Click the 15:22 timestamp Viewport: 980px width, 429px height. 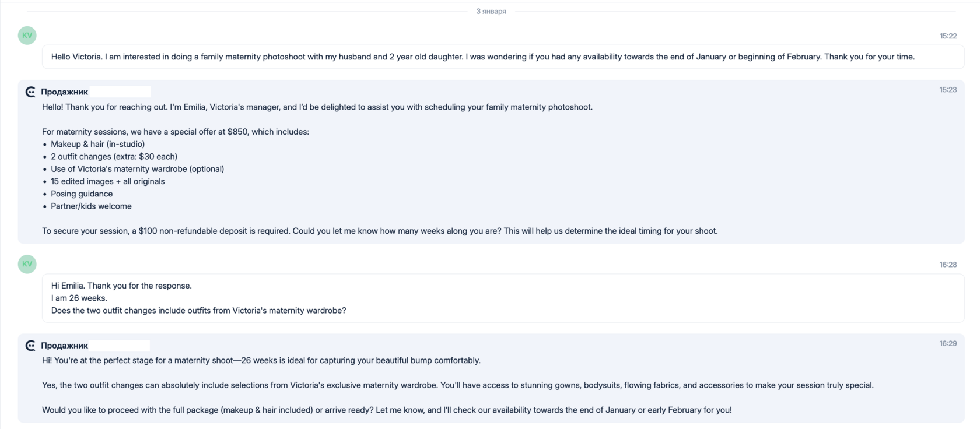(948, 36)
